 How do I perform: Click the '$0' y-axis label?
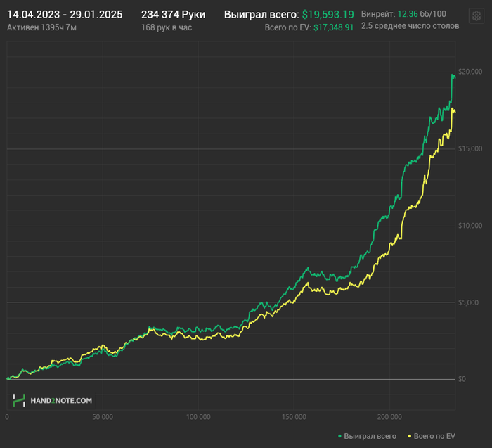click(462, 379)
